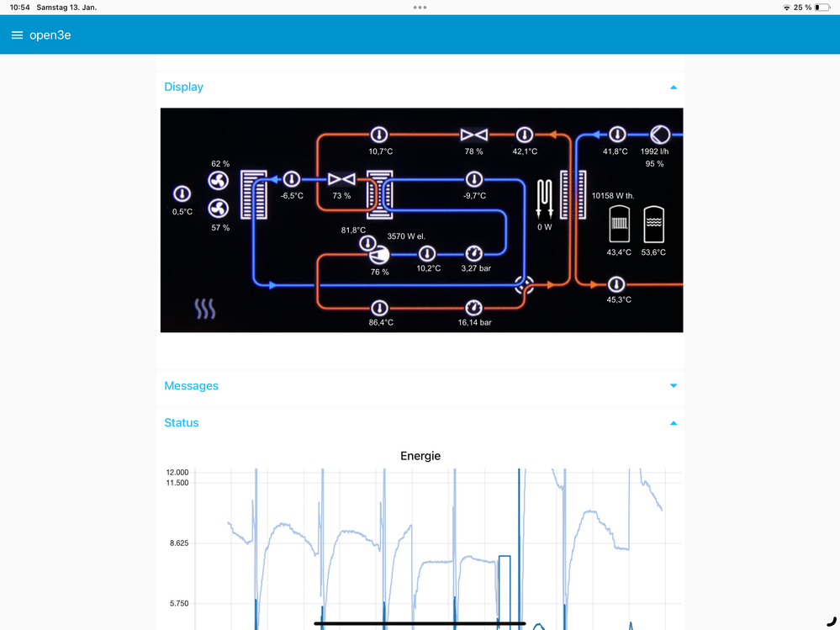
Task: Collapse the Display section arrow
Action: point(674,87)
